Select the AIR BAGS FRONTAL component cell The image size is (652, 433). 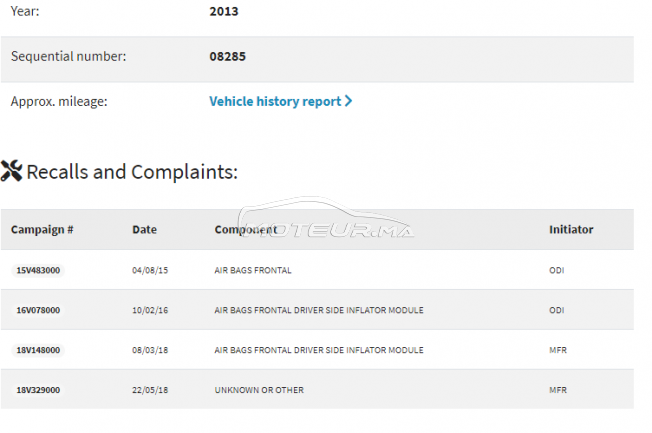(x=253, y=270)
